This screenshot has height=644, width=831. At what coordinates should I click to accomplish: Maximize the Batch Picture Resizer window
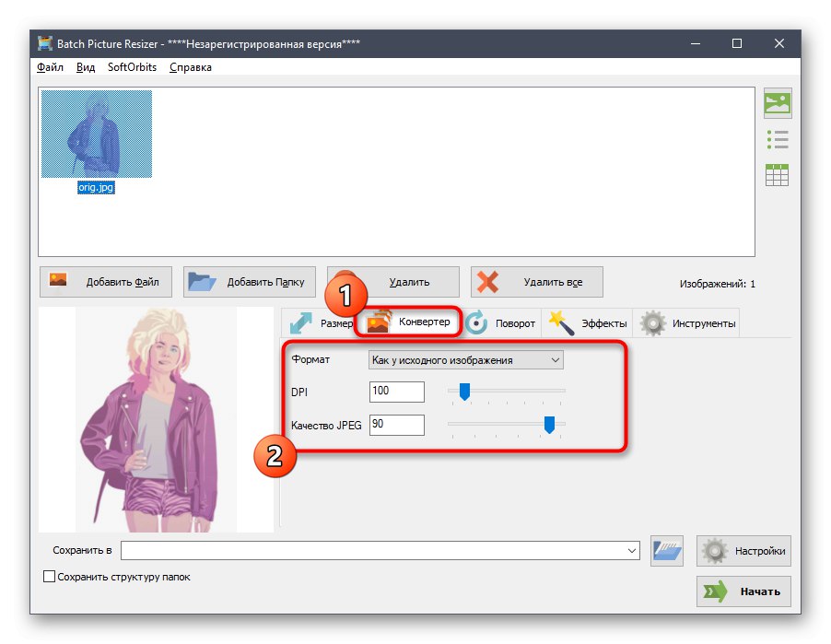737,43
